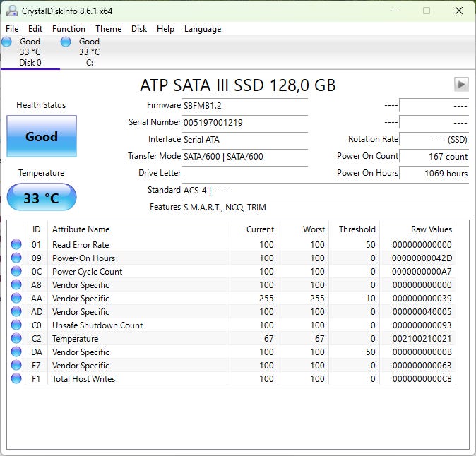Viewport: 476px width, 456px height.
Task: Click the next disk arrow button
Action: (461, 85)
